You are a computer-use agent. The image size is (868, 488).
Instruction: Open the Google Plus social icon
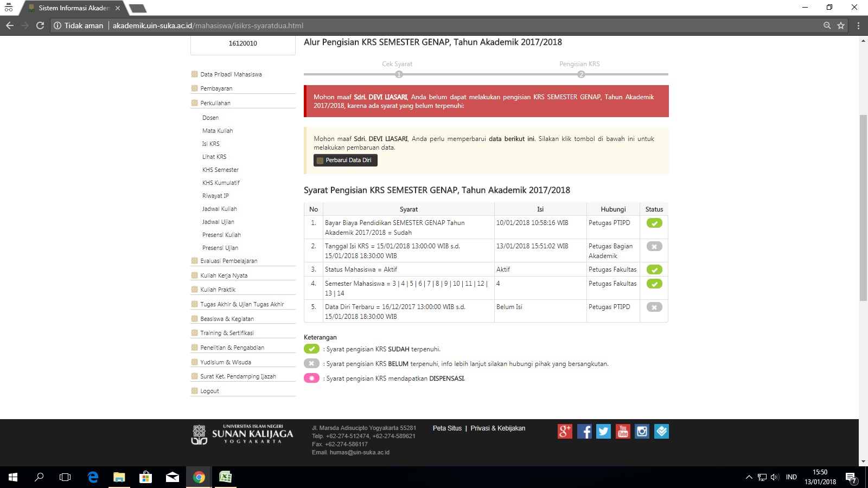tap(565, 431)
